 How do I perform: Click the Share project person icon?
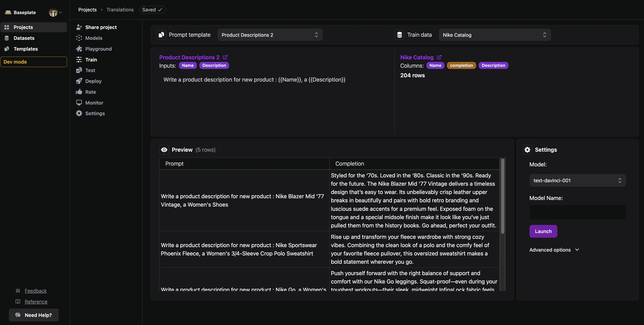79,27
